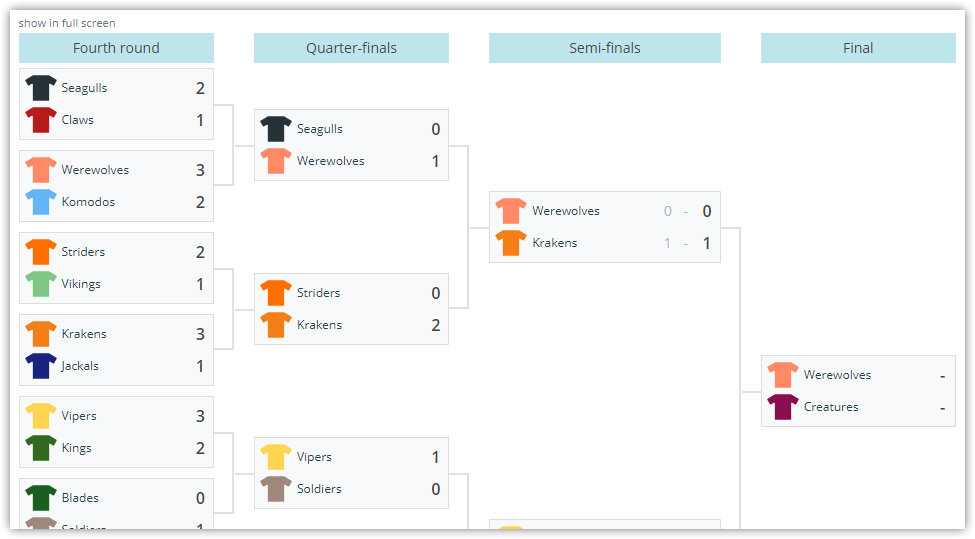Image resolution: width=975 pixels, height=539 pixels.
Task: Open Blades team in Fourth round
Action: click(x=80, y=498)
